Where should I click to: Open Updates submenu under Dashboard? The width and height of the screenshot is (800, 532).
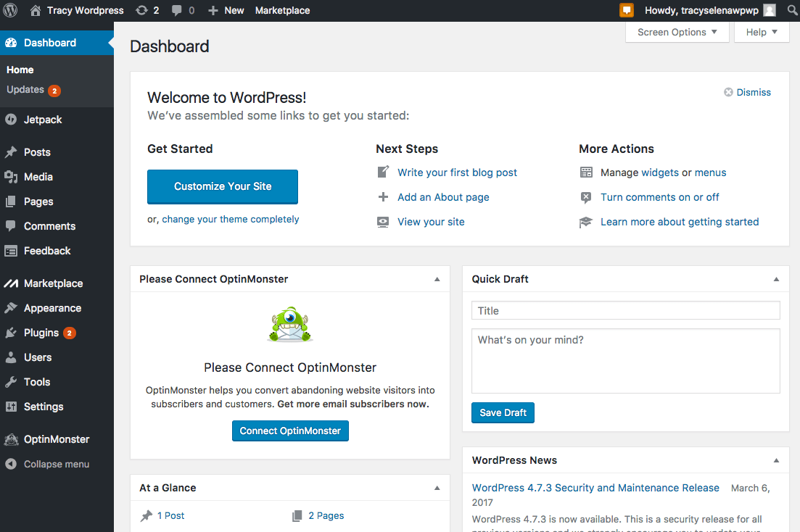25,90
